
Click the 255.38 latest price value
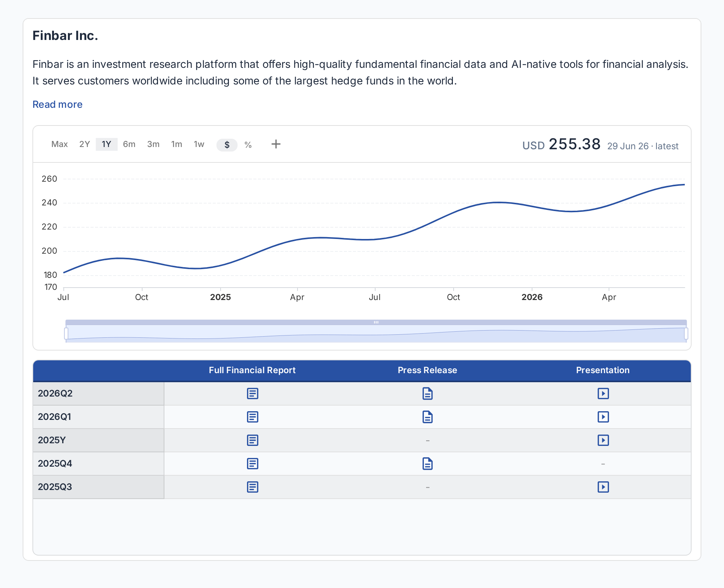point(574,144)
